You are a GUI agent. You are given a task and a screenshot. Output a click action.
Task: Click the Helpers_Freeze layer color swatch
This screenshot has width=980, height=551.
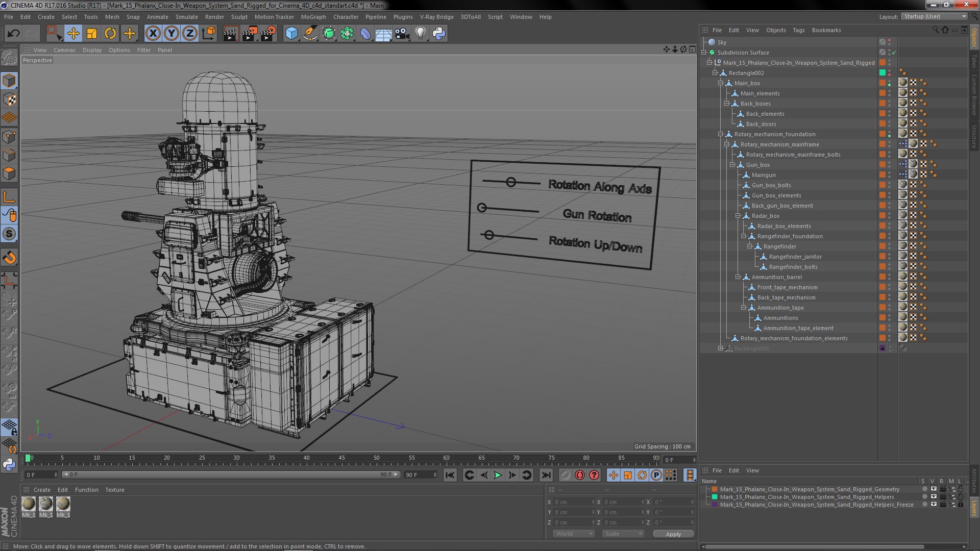(x=715, y=505)
